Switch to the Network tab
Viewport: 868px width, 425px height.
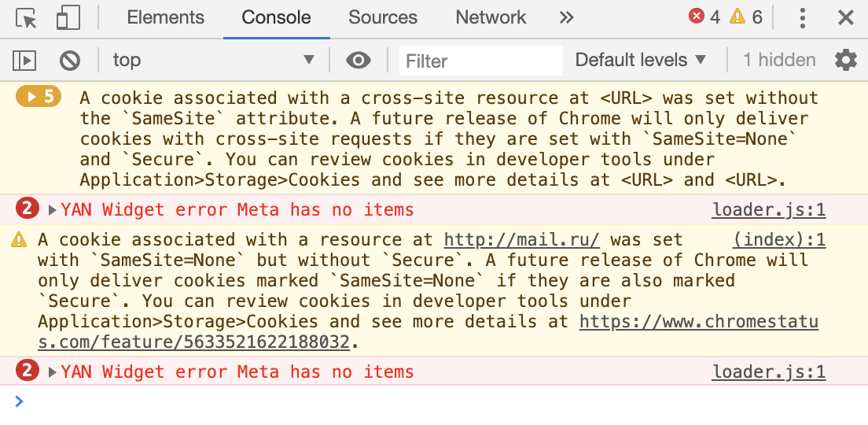click(491, 18)
